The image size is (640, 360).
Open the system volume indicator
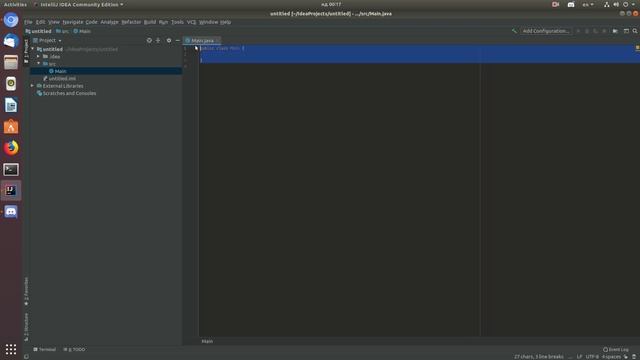point(616,4)
